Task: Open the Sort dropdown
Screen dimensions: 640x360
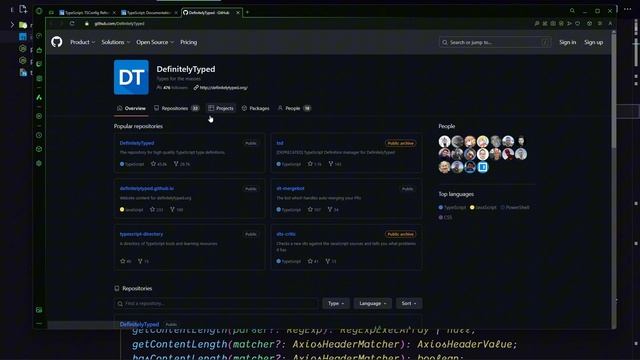Action: point(409,304)
